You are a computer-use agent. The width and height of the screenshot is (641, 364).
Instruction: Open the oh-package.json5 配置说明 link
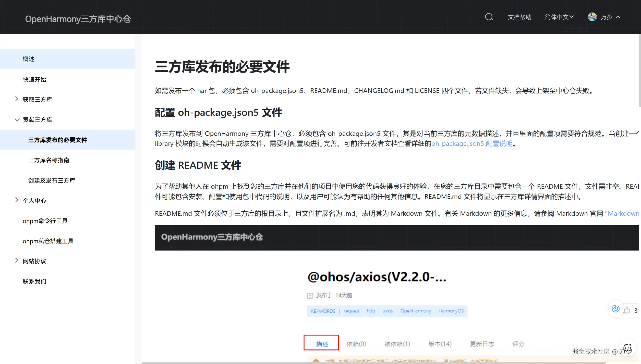472,144
